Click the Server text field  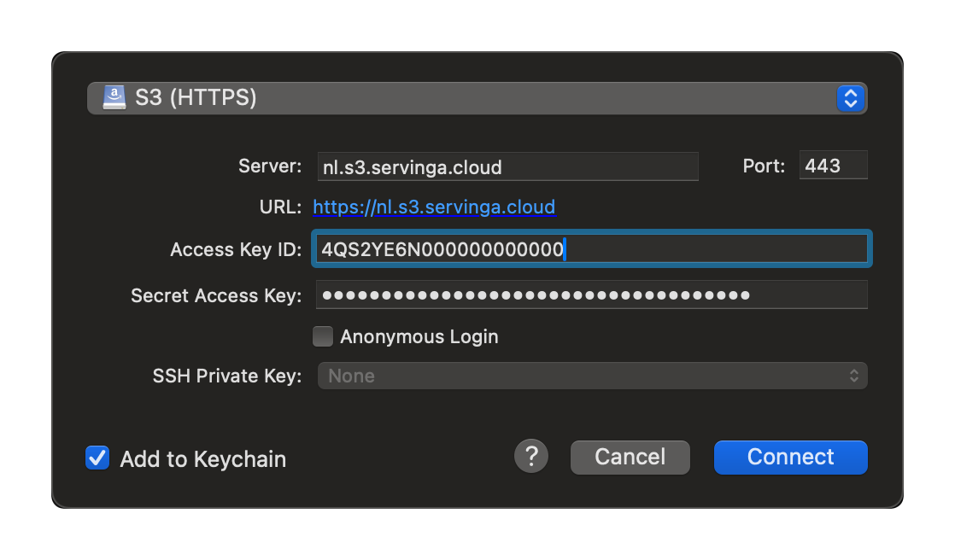tap(507, 166)
